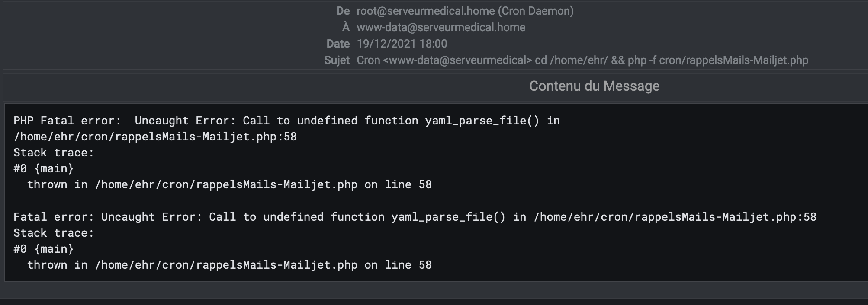Click the "php -f cron/rappelsMails-Mailjet.php" part of the subject
Image resolution: width=868 pixels, height=305 pixels.
pyautogui.click(x=718, y=60)
